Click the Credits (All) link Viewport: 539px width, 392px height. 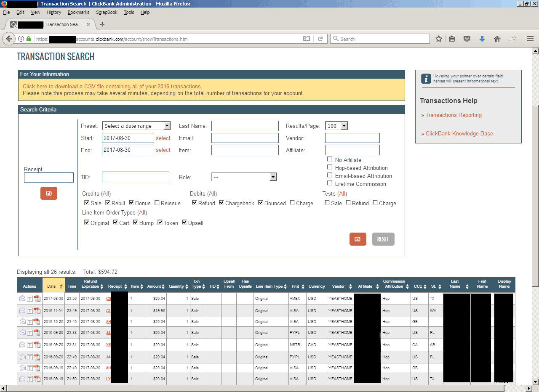click(106, 193)
